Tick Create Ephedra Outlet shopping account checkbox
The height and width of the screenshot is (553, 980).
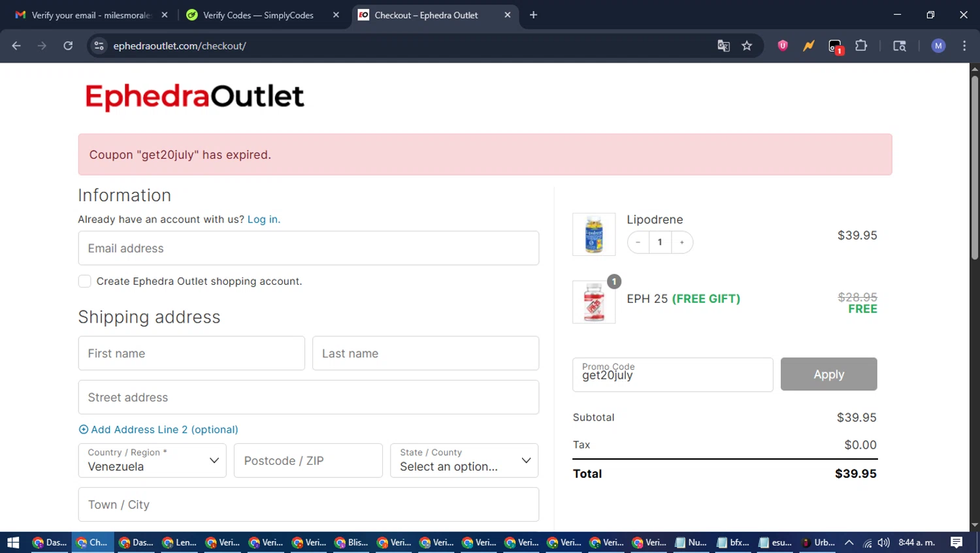pos(84,281)
